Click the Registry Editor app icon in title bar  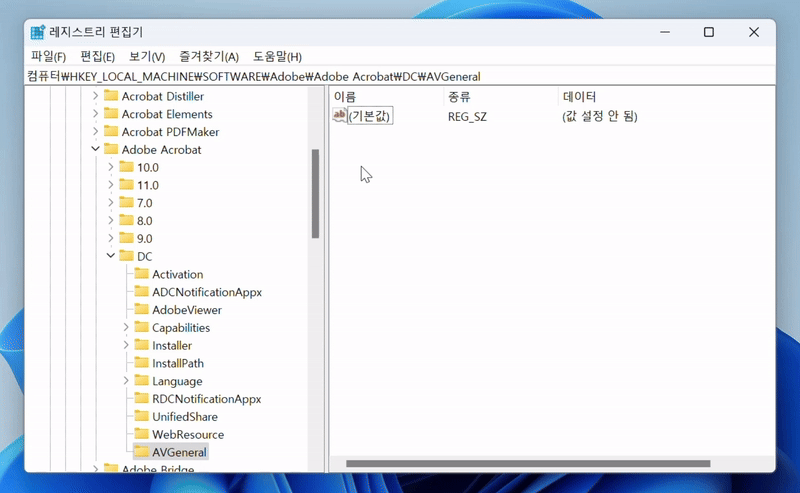pyautogui.click(x=38, y=32)
